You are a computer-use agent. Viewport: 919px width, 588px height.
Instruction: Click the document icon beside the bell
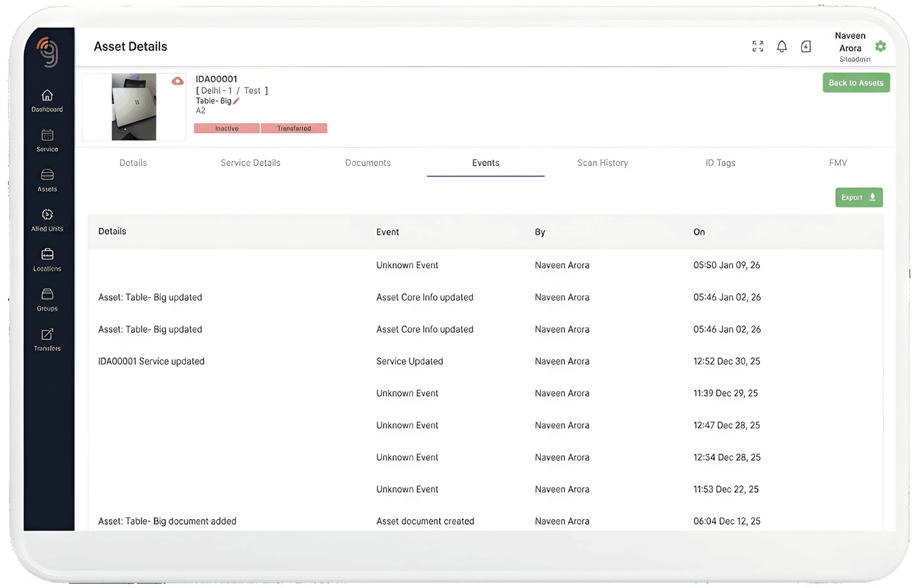click(806, 46)
